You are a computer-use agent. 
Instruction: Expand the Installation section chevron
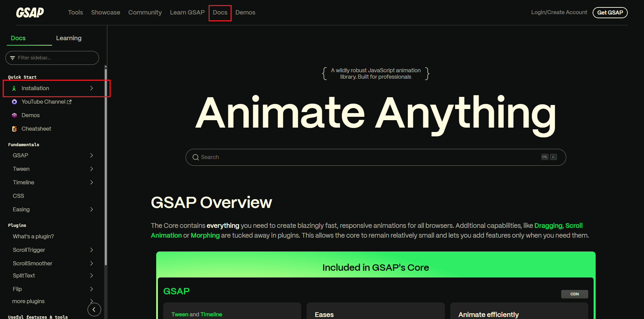click(x=92, y=88)
